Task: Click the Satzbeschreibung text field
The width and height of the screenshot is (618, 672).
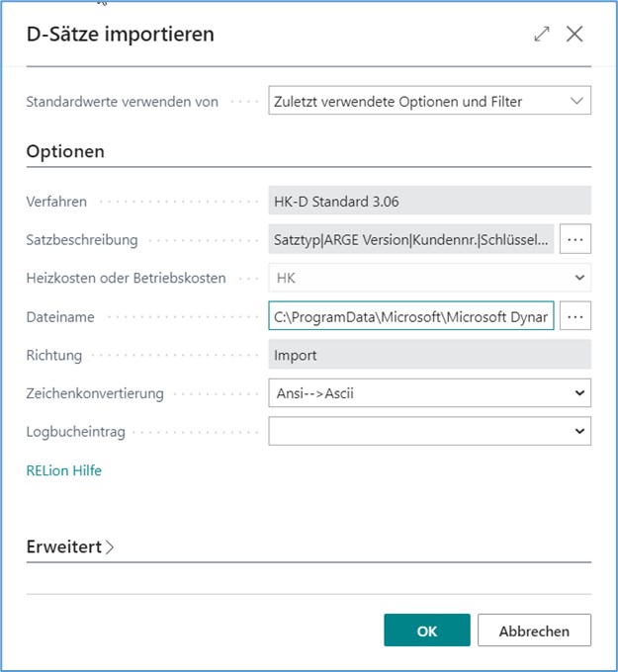Action: (x=410, y=240)
